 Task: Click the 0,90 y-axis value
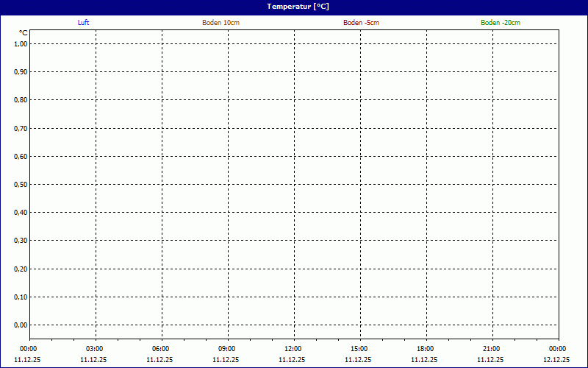21,71
